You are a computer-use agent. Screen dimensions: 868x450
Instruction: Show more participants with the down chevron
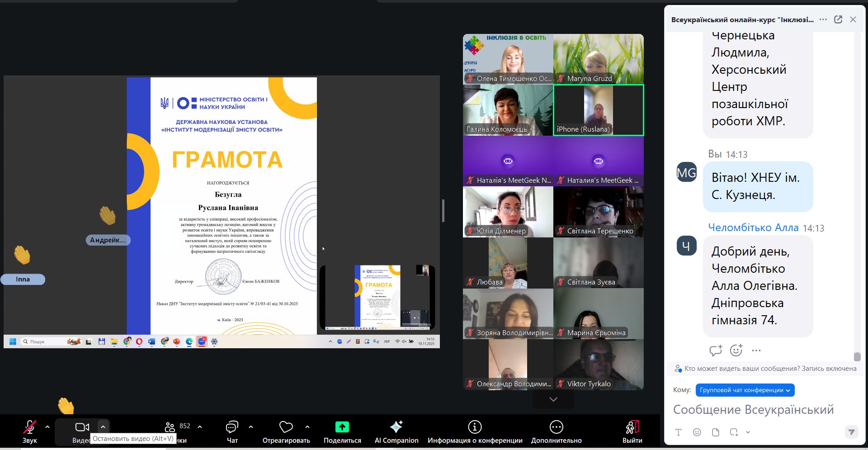point(553,399)
